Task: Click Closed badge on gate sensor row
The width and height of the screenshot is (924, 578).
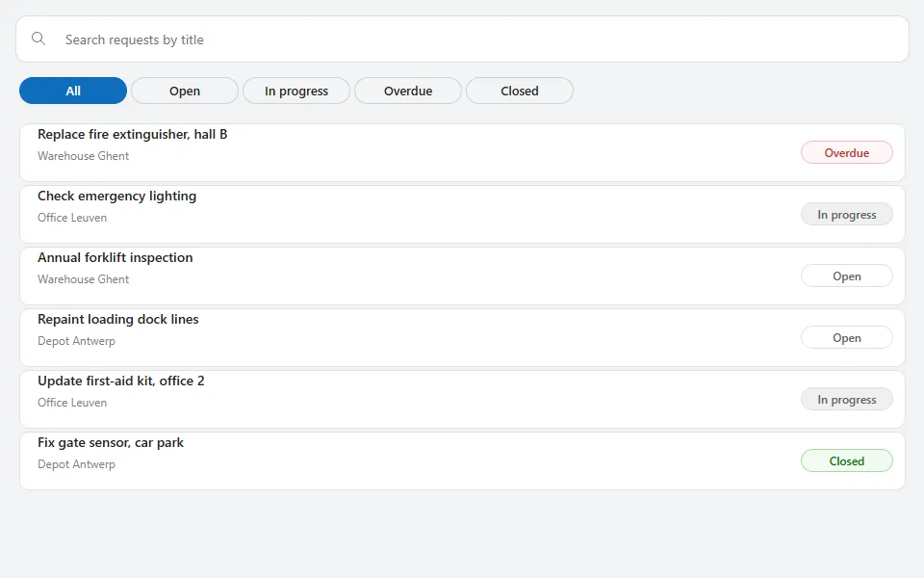Action: pos(847,461)
